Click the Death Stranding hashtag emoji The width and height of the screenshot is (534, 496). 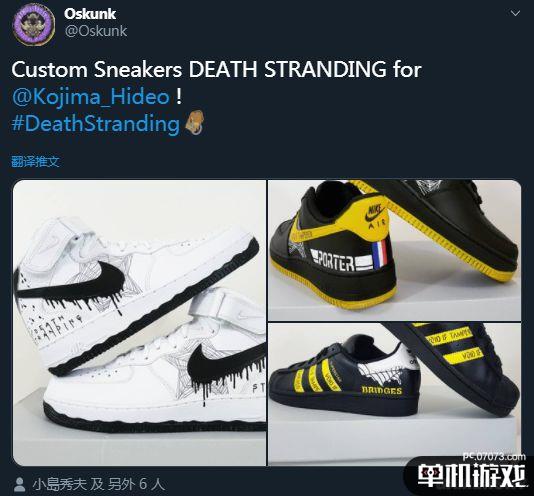click(195, 122)
